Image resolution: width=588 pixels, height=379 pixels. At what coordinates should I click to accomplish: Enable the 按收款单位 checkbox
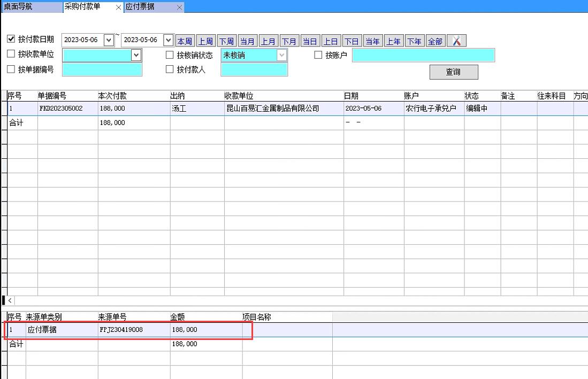(11, 54)
